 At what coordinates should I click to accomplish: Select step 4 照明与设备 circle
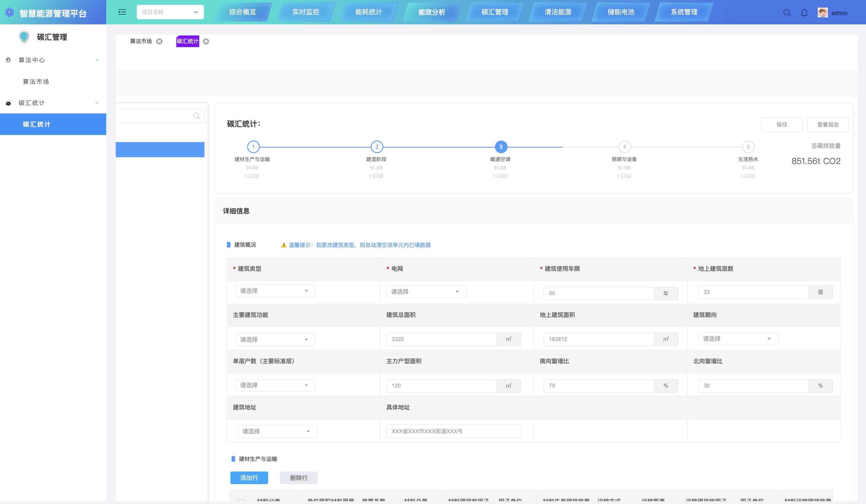(624, 147)
